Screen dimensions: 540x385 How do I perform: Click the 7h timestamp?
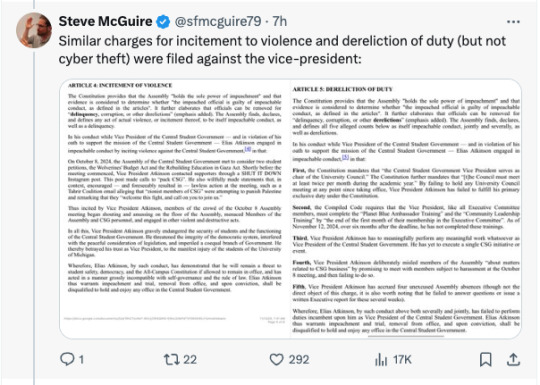click(280, 21)
